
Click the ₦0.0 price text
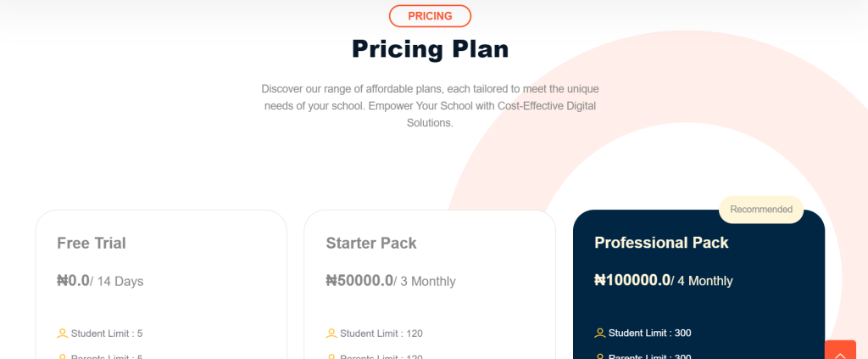click(x=73, y=281)
